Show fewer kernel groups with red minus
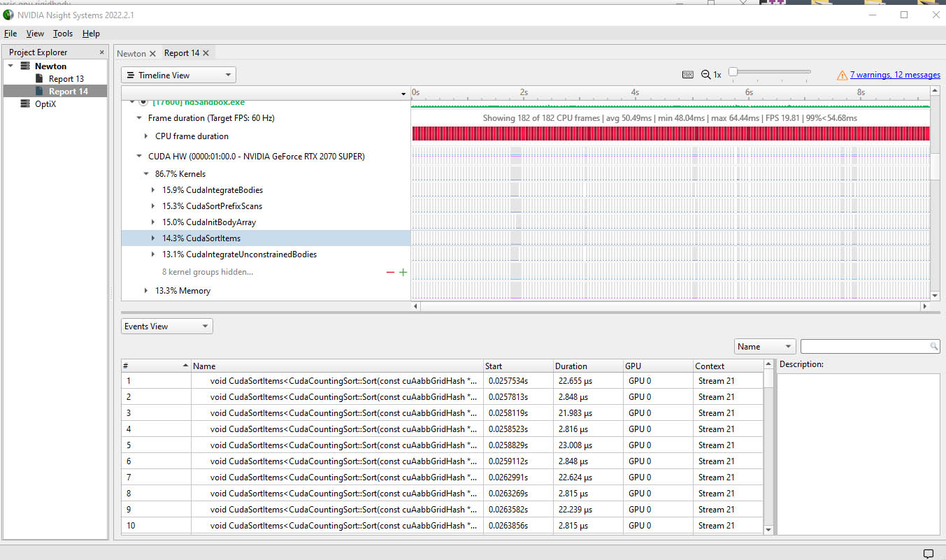Viewport: 946px width, 560px height. click(x=390, y=272)
